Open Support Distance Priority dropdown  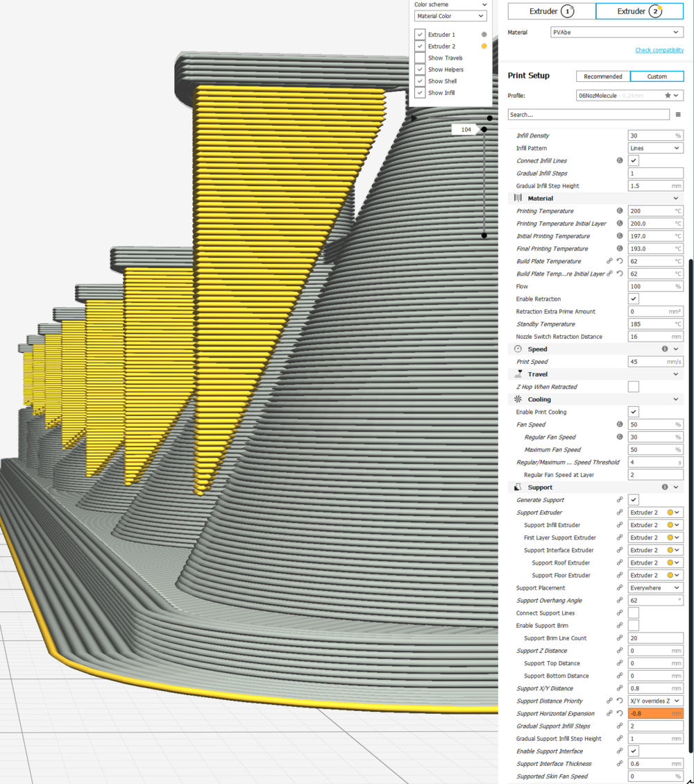pyautogui.click(x=656, y=701)
